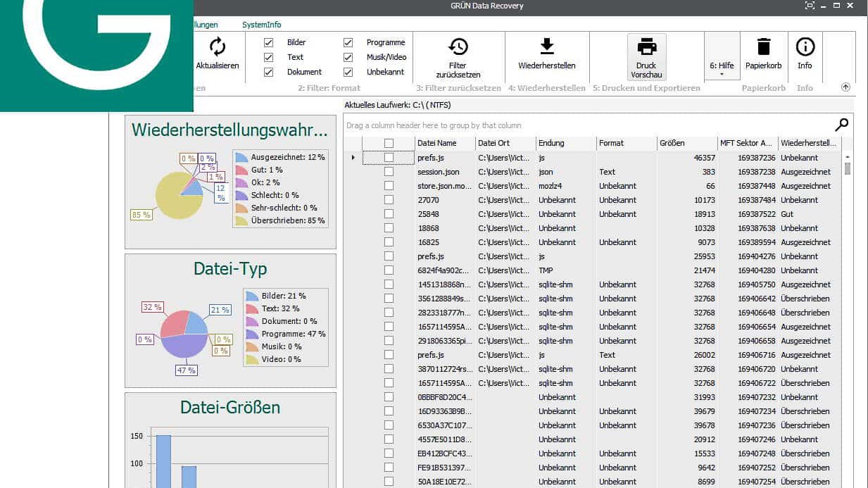Select the size cell '20912'
This screenshot has height=488, width=868.
click(687, 439)
